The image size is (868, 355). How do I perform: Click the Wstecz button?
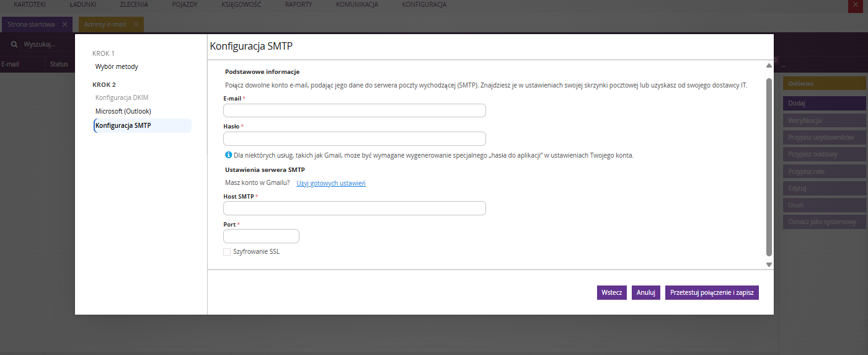pos(612,292)
